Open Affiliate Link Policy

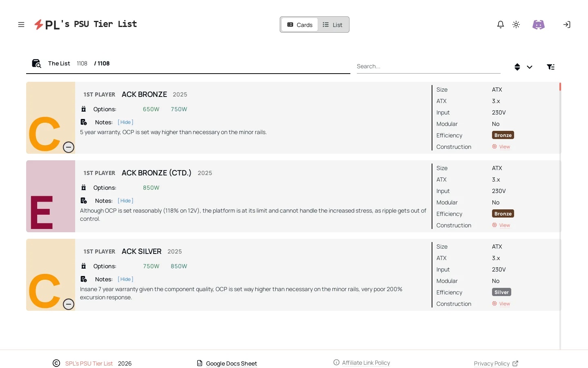[x=366, y=363]
